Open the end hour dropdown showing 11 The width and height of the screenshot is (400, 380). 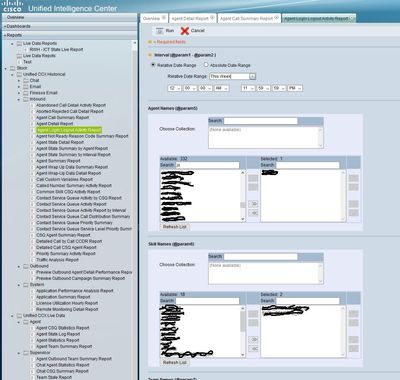(248, 88)
